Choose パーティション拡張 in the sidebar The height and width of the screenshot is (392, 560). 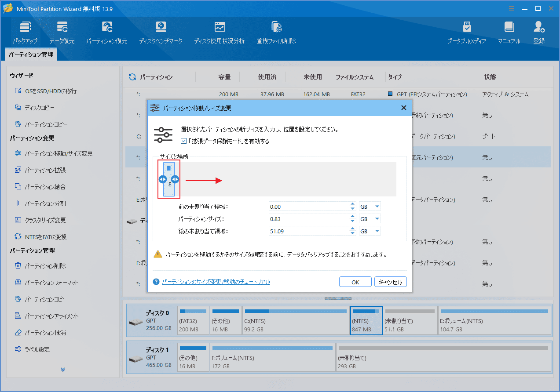40,170
